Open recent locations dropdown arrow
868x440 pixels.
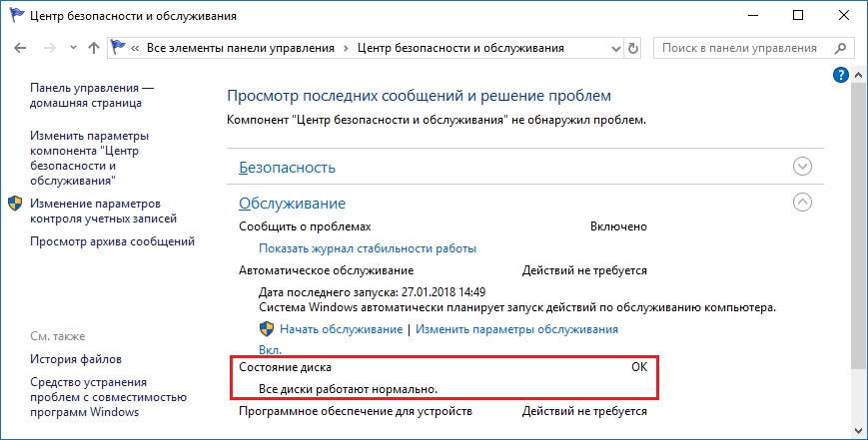pyautogui.click(x=73, y=48)
